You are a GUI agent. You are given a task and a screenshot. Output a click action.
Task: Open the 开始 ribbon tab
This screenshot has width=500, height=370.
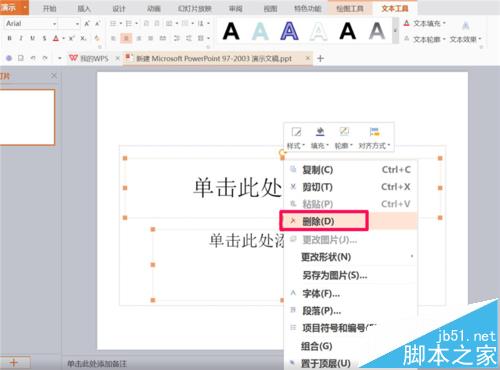pos(50,8)
